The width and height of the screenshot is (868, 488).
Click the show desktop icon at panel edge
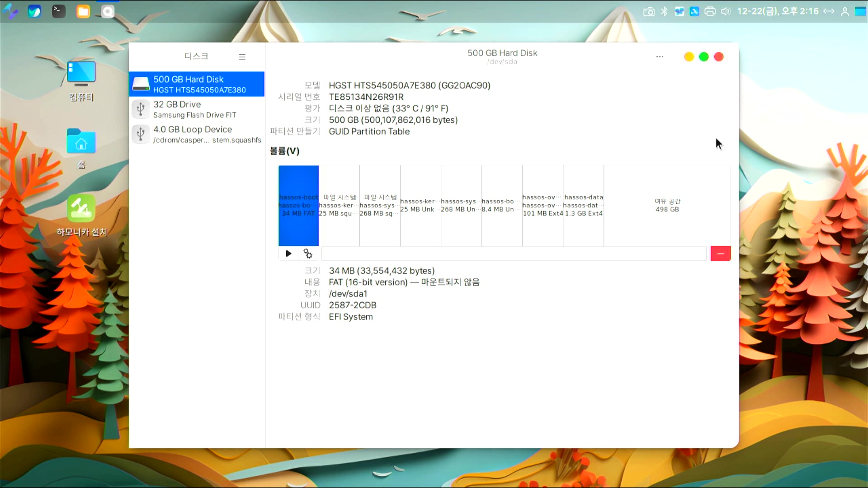point(860,11)
